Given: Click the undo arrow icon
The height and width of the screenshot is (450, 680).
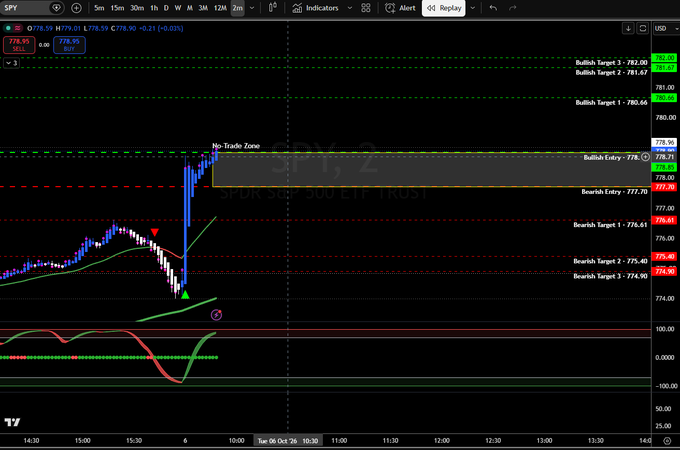Looking at the screenshot, I should tap(493, 8).
